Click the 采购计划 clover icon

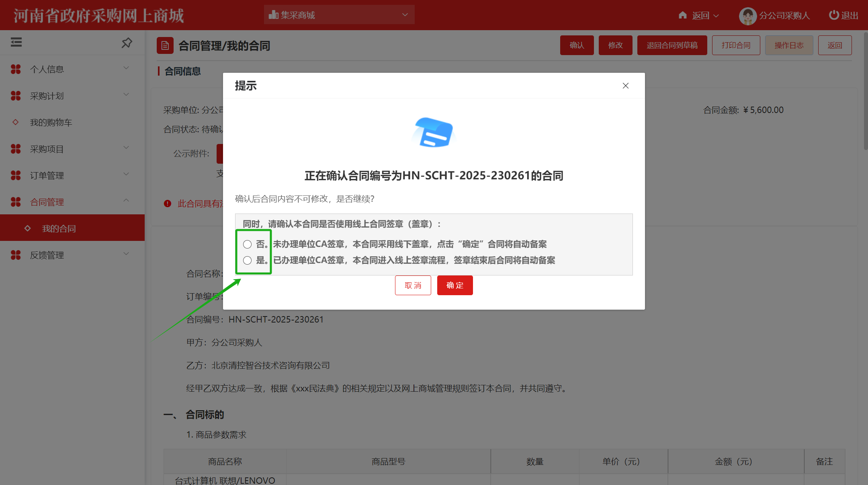tap(16, 96)
